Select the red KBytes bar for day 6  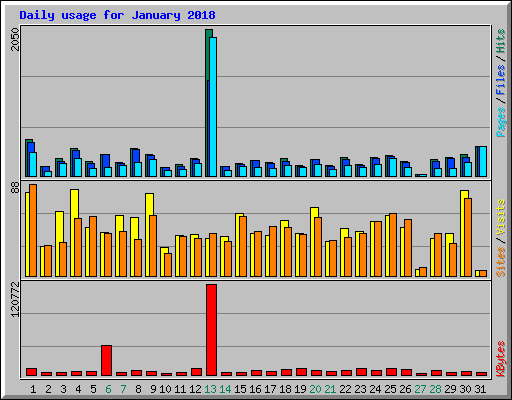pos(106,361)
